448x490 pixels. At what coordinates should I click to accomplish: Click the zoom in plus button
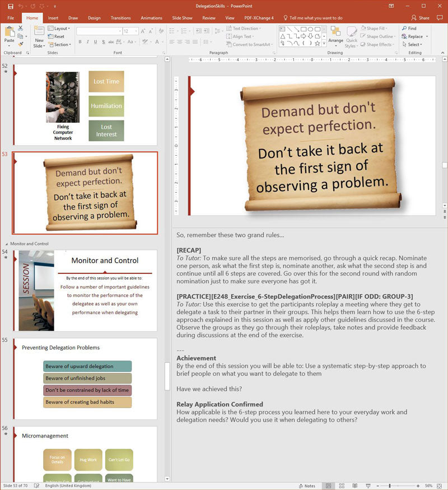[x=418, y=486]
